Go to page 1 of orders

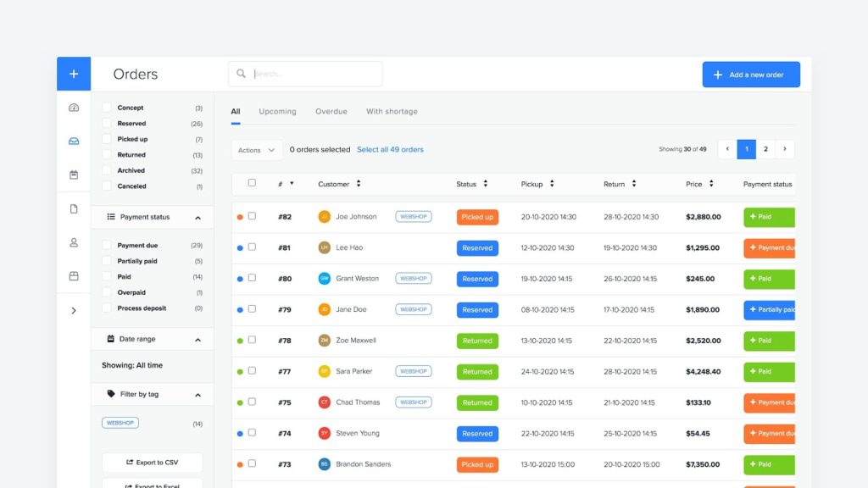coord(746,149)
